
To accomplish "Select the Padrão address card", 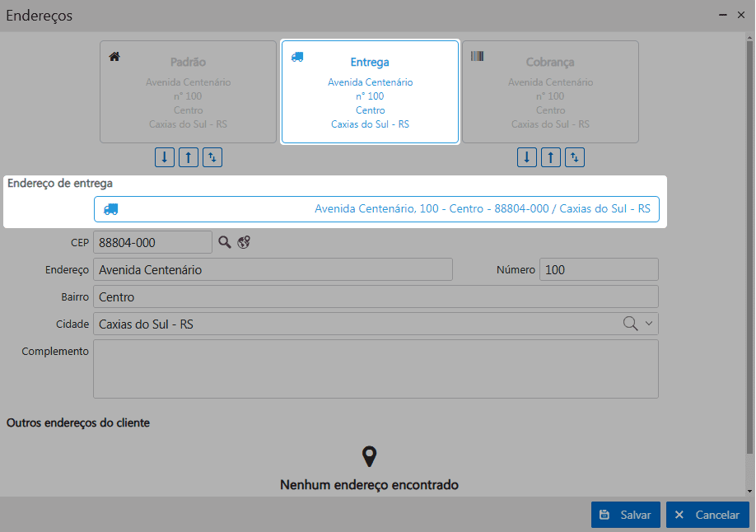I will 188,92.
